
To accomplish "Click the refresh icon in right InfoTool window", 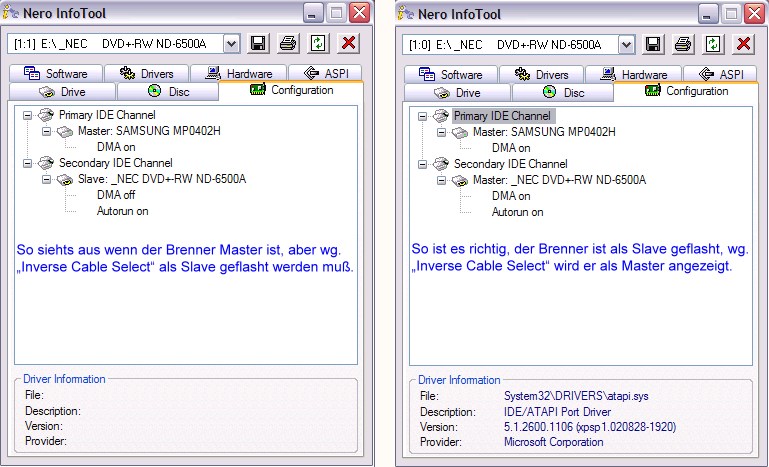I will point(713,45).
